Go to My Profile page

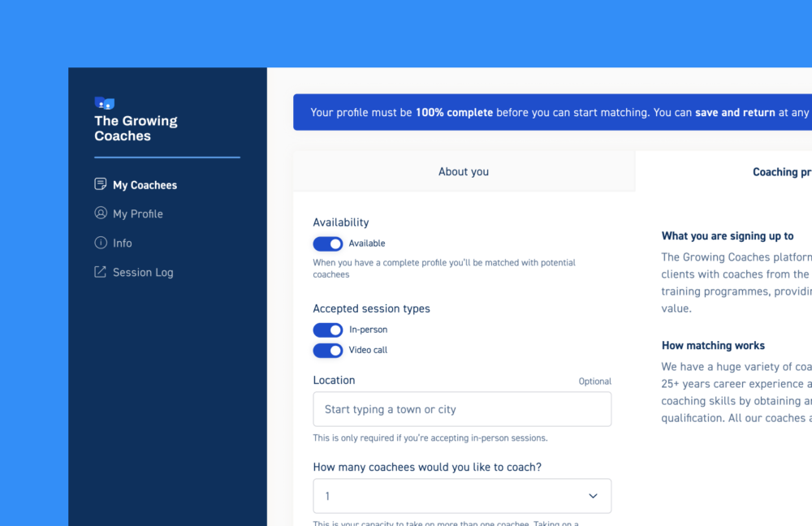tap(128, 213)
